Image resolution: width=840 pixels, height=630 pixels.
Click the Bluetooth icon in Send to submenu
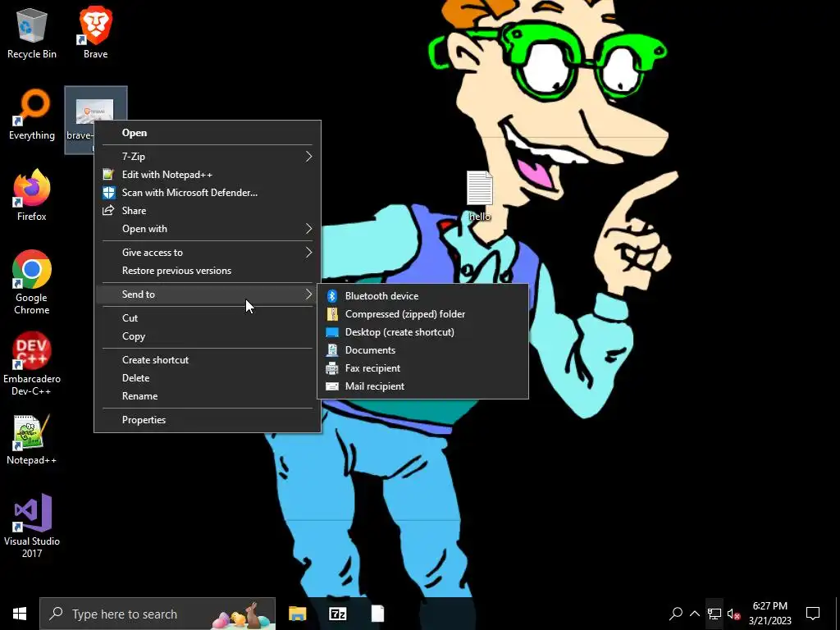pyautogui.click(x=332, y=295)
